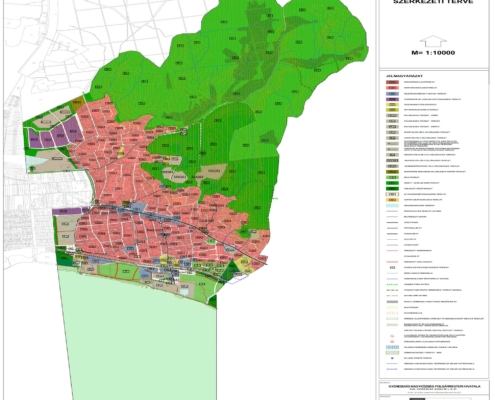Click the north arrow symbol above the scale
This screenshot has height=400, width=495.
click(x=433, y=41)
